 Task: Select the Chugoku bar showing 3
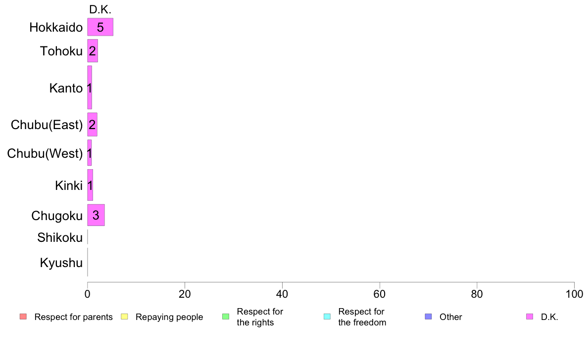(x=96, y=215)
